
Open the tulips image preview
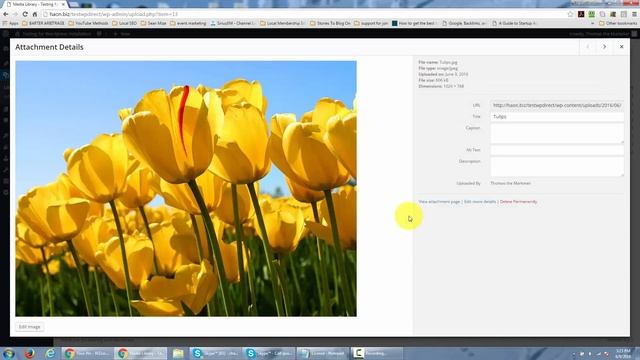coord(186,189)
